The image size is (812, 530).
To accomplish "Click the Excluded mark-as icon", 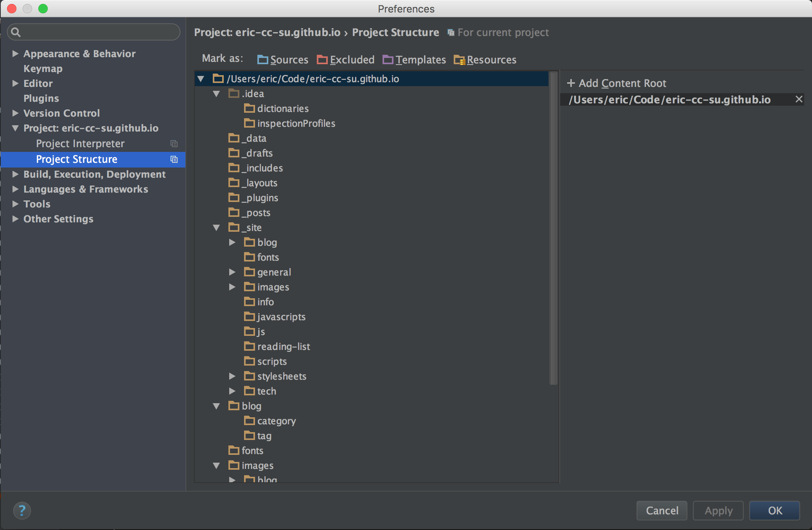I will coord(323,59).
